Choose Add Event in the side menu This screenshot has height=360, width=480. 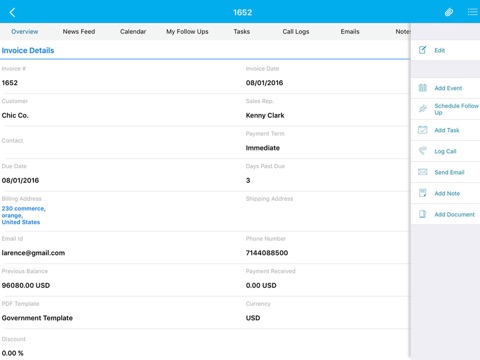pos(445,88)
